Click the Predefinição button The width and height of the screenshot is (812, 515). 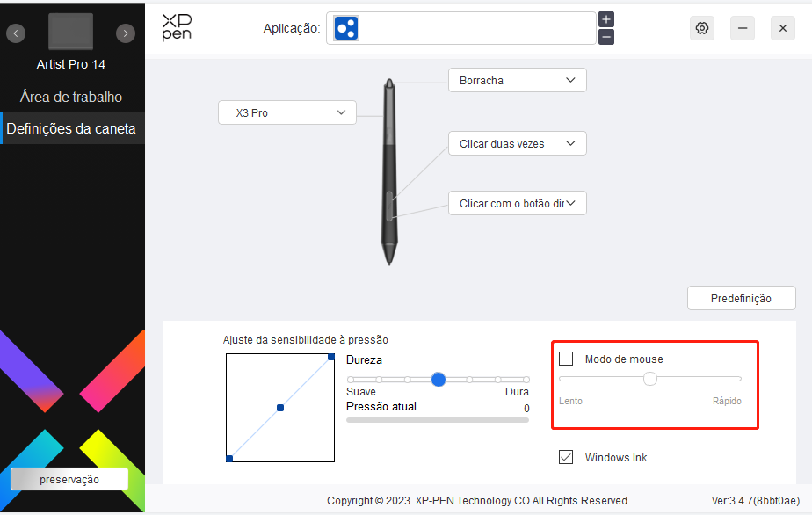point(741,298)
